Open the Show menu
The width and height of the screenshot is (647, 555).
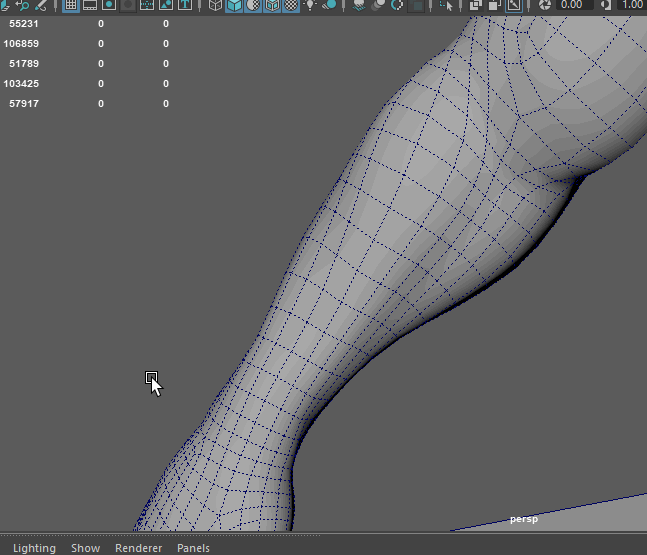click(85, 548)
